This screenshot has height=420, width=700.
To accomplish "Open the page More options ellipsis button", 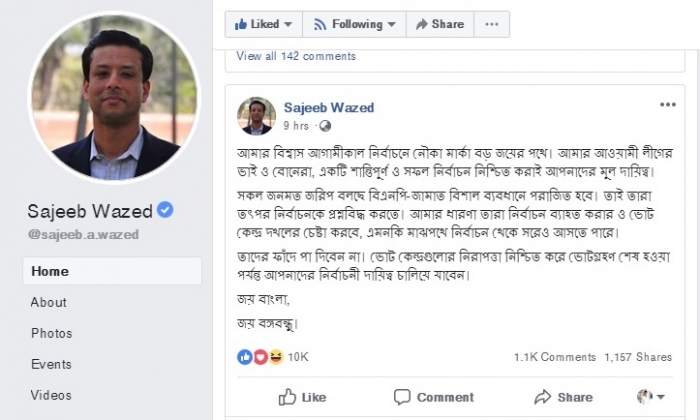I will [493, 24].
